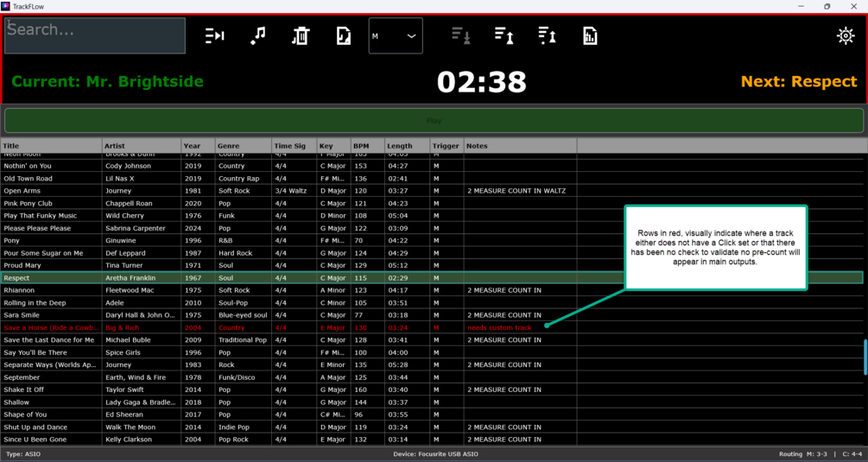Sort by the Title column header

[x=52, y=146]
